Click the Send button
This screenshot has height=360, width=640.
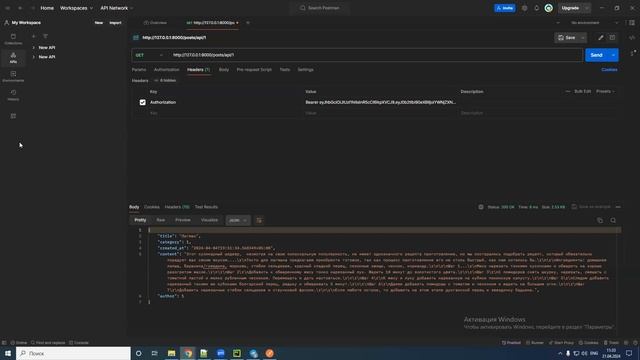[x=597, y=55]
